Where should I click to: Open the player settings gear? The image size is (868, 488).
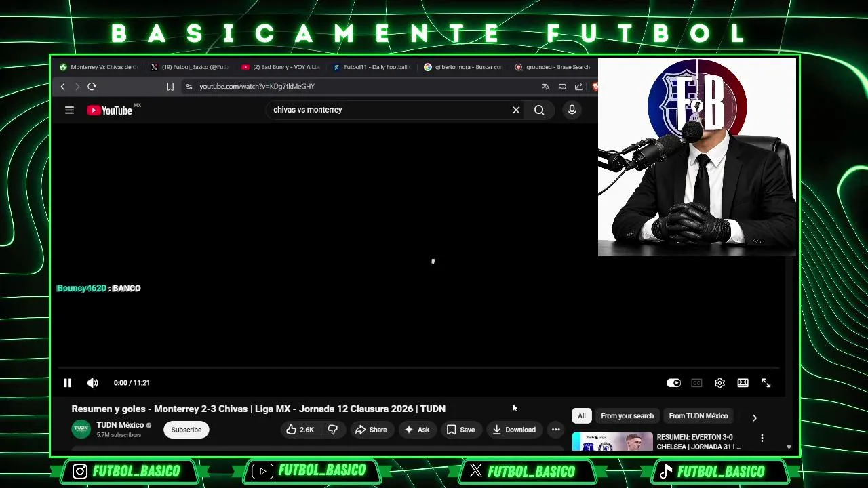(x=719, y=383)
